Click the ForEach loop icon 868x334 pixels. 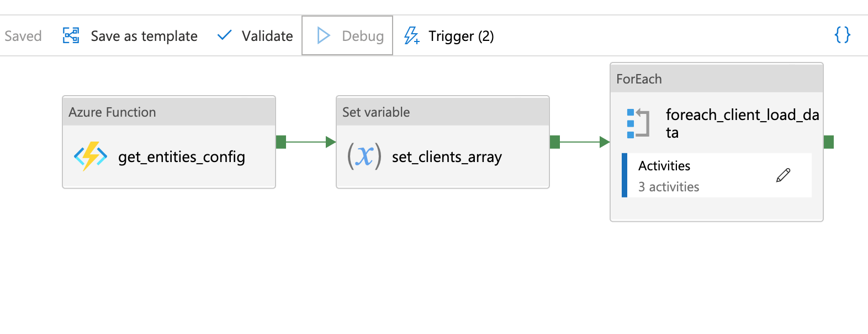[638, 123]
